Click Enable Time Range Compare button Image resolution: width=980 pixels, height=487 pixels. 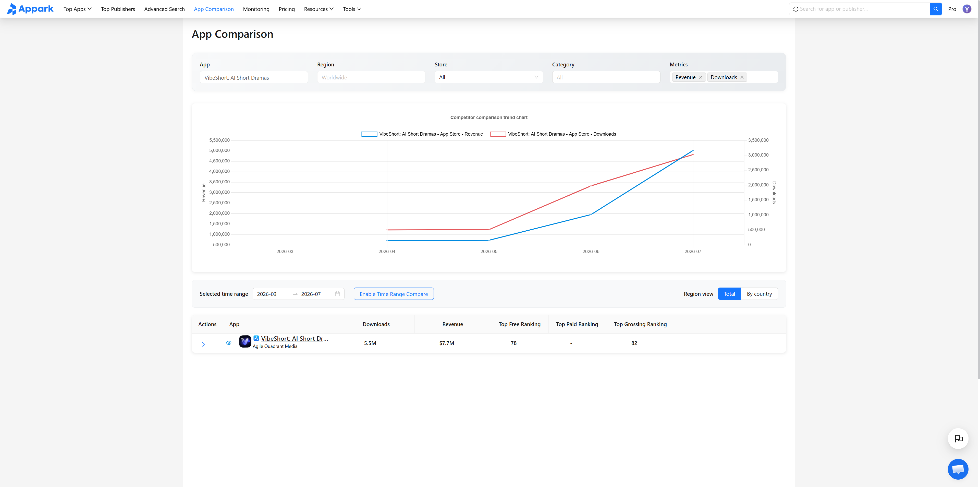point(393,294)
